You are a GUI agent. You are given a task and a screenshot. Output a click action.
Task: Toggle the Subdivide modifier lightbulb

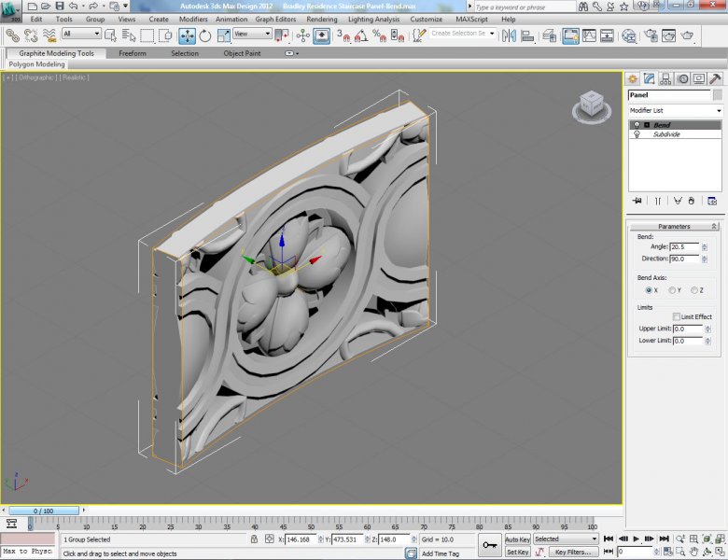coord(637,134)
